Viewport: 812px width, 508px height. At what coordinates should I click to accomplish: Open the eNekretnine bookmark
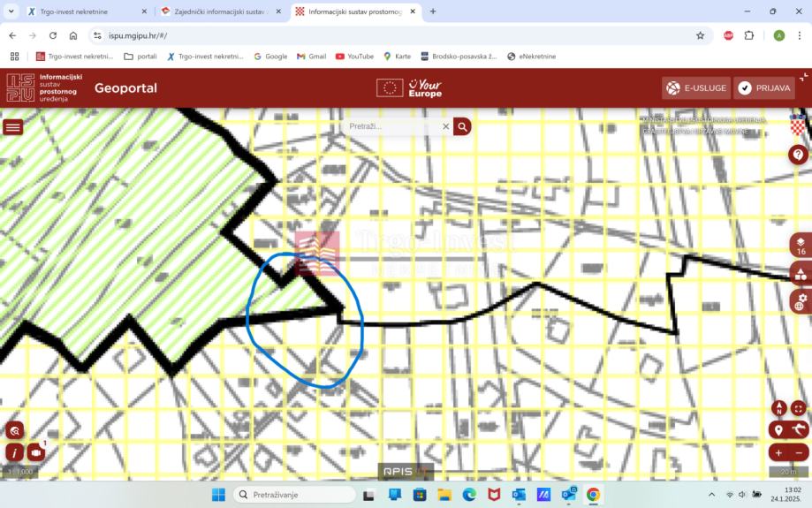pos(531,57)
